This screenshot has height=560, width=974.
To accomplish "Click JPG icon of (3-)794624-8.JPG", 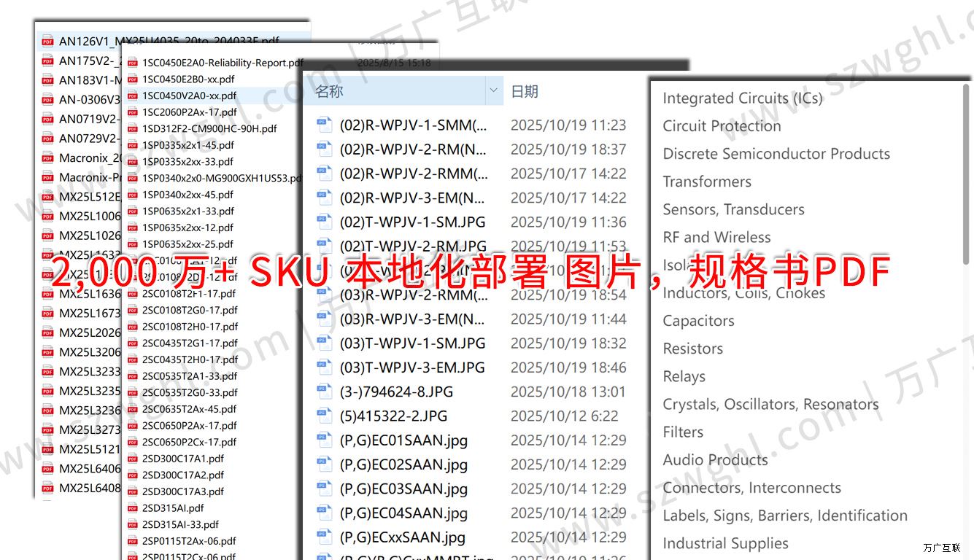I will (324, 392).
